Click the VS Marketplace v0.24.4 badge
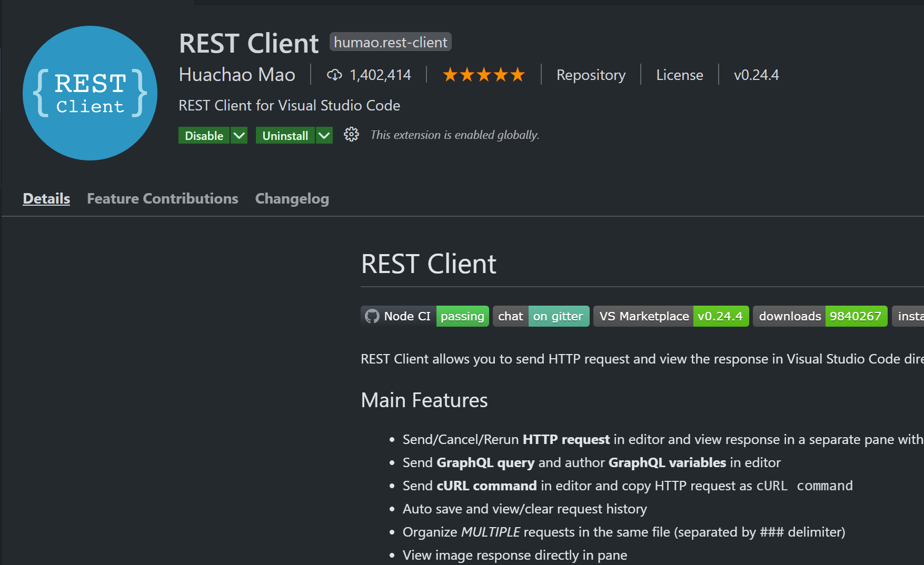 point(670,316)
